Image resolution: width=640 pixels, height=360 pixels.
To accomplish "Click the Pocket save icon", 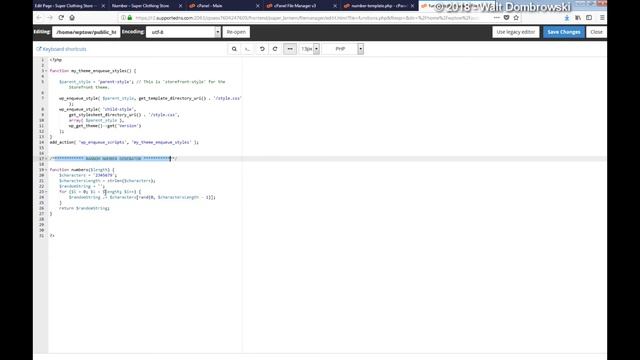I will (506, 18).
